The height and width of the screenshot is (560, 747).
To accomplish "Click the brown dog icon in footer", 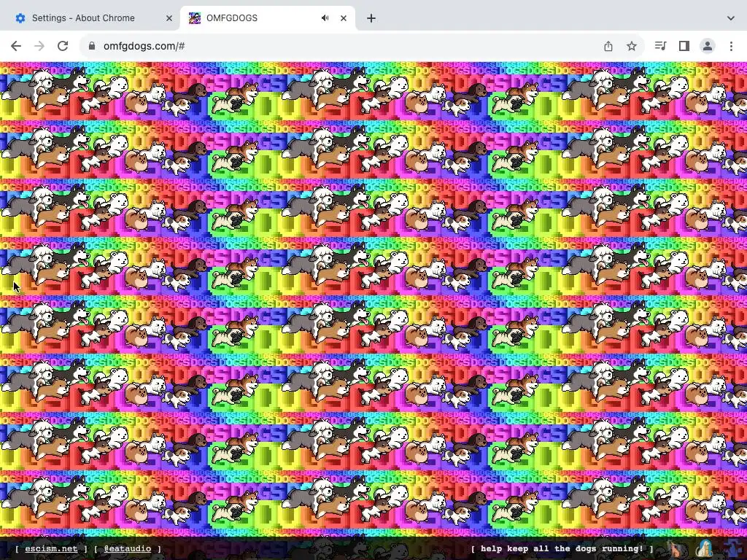I will [676, 549].
